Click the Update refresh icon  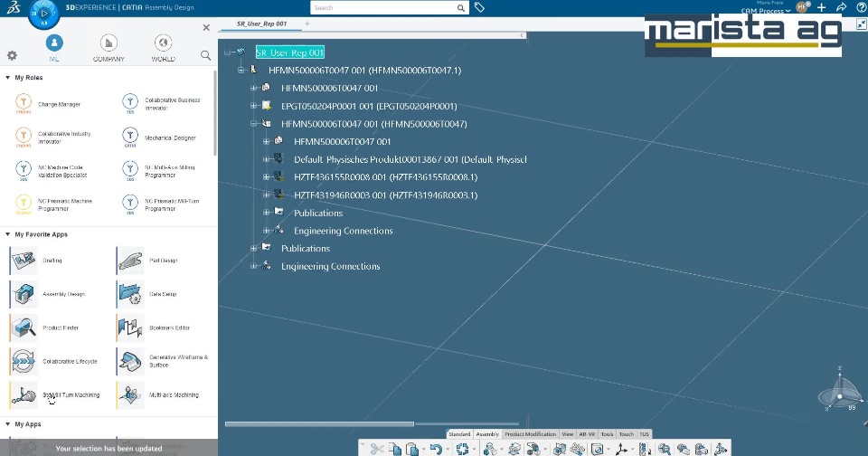(x=462, y=449)
